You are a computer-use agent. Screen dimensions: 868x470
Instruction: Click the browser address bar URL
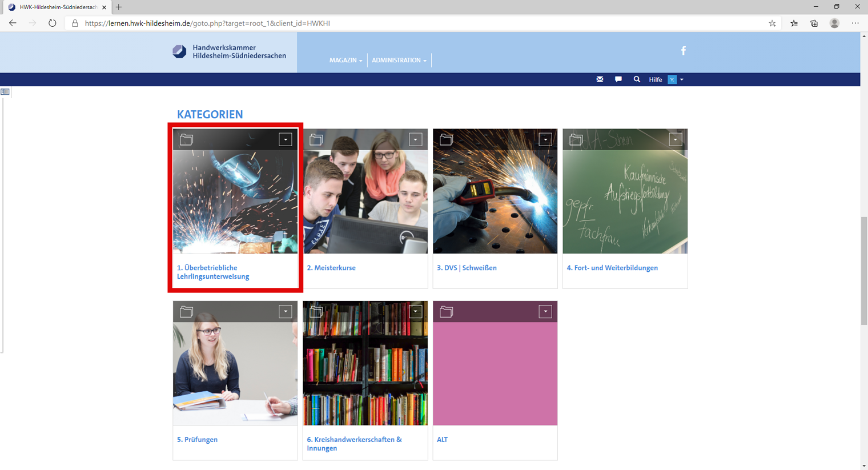(207, 23)
